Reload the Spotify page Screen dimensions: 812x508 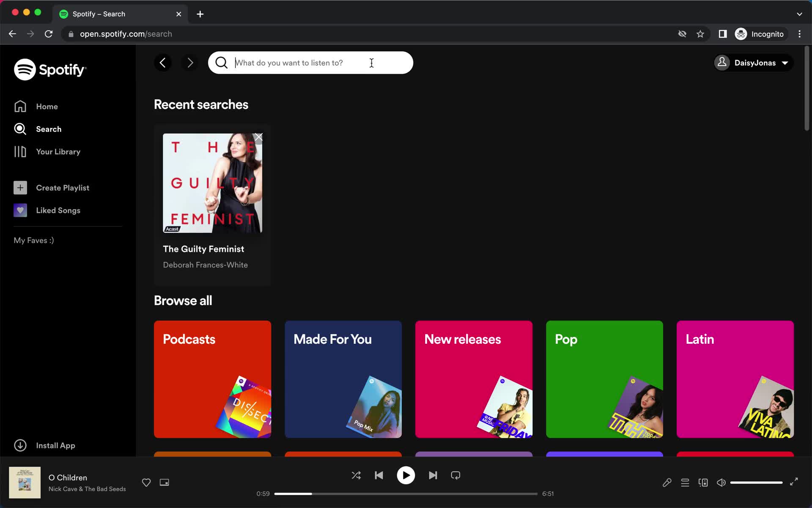tap(49, 34)
